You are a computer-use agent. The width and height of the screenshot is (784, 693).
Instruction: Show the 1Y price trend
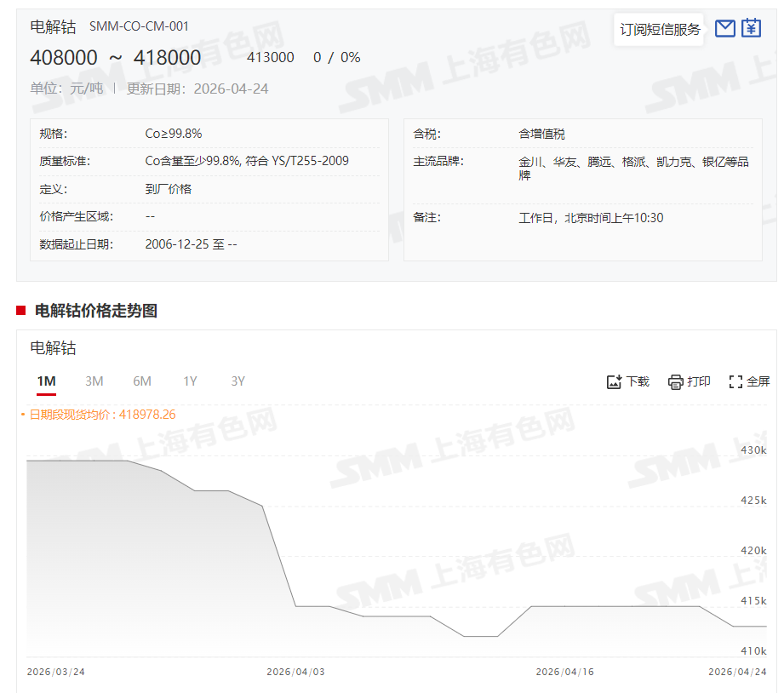(x=190, y=381)
